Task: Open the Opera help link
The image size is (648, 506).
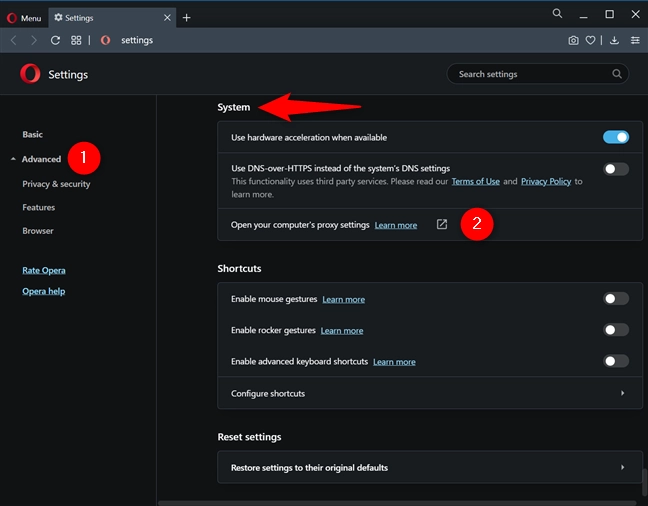Action: (43, 291)
